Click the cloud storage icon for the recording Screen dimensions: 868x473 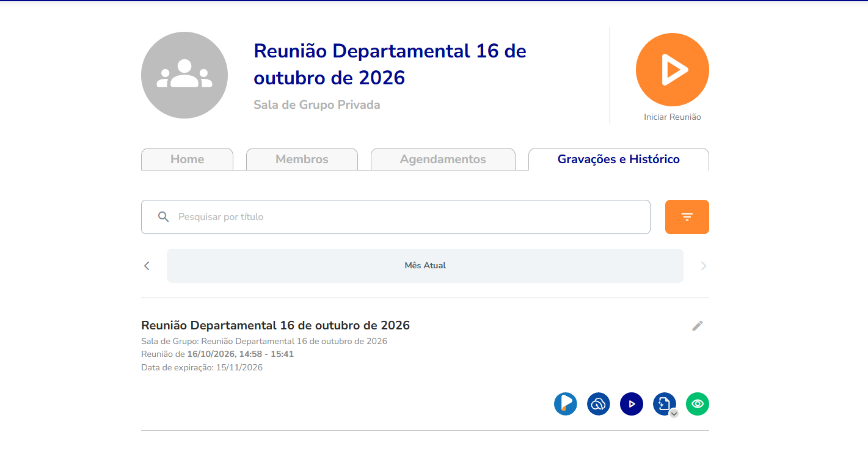pyautogui.click(x=599, y=404)
